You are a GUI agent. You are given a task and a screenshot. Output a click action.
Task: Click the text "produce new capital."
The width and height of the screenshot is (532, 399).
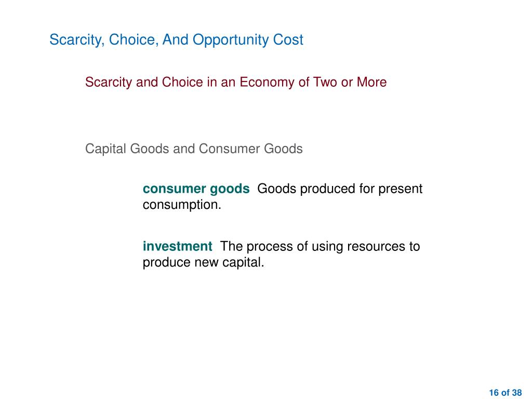203,262
